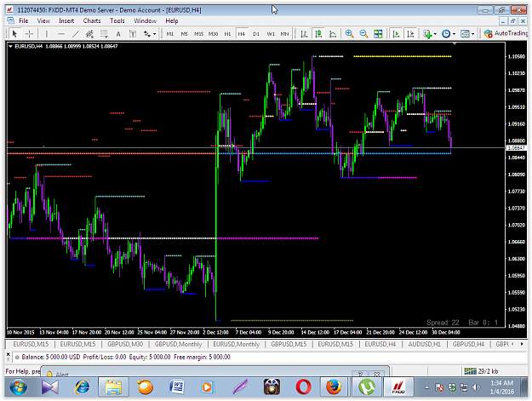The height and width of the screenshot is (401, 532).
Task: Choose the Equidistant Channel tool
Action: (x=89, y=33)
